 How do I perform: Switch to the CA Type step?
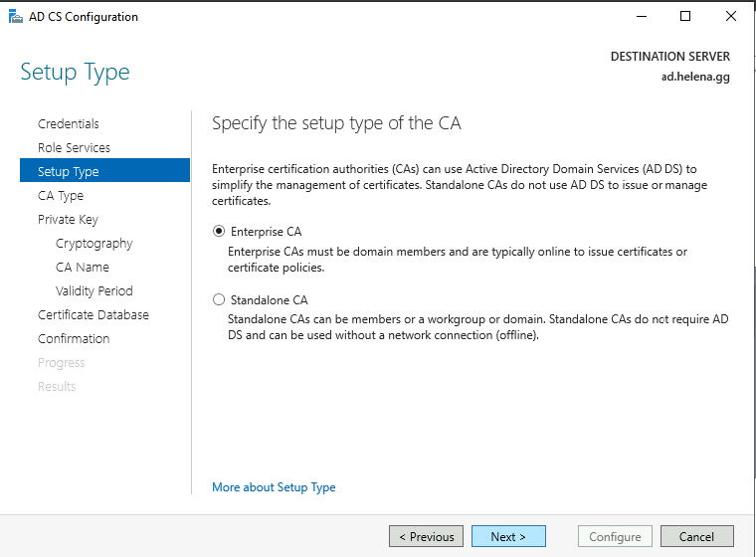click(61, 196)
